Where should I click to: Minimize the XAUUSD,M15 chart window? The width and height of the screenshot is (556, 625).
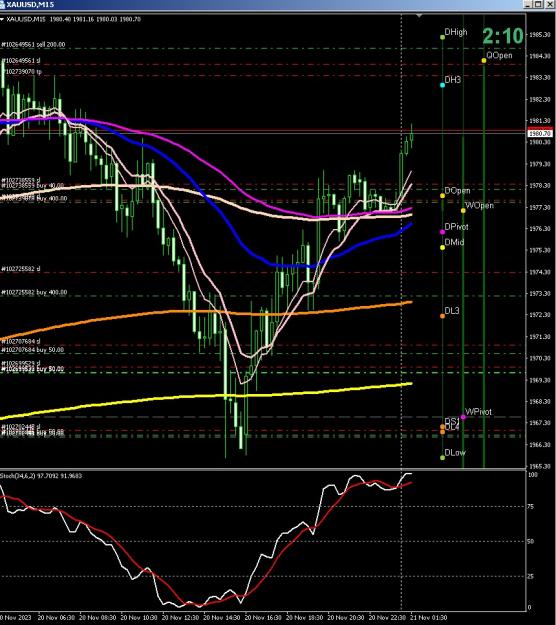click(528, 4)
